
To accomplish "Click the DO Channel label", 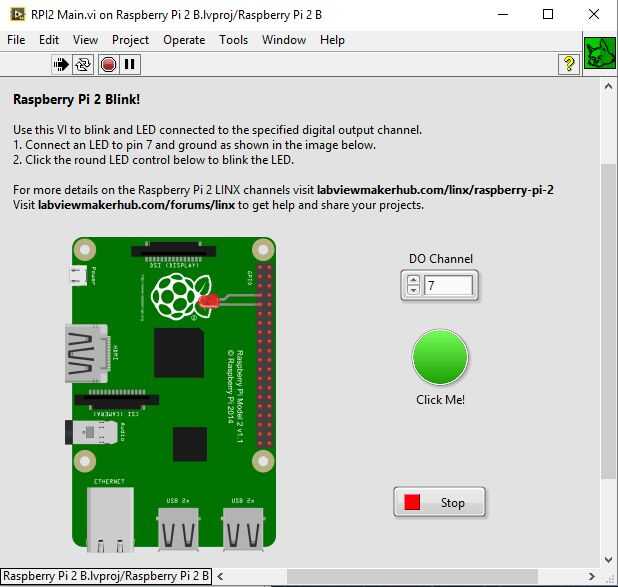I will click(441, 259).
